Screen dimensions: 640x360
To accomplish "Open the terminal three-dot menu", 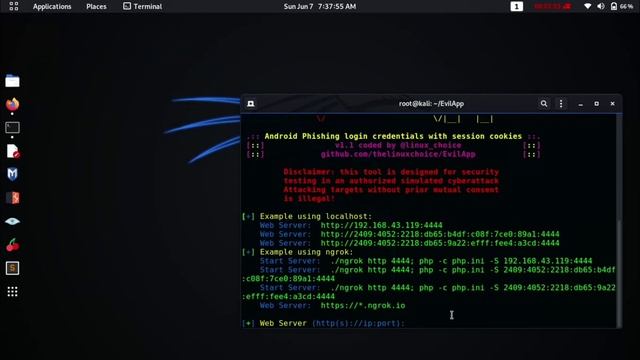I will pos(561,104).
